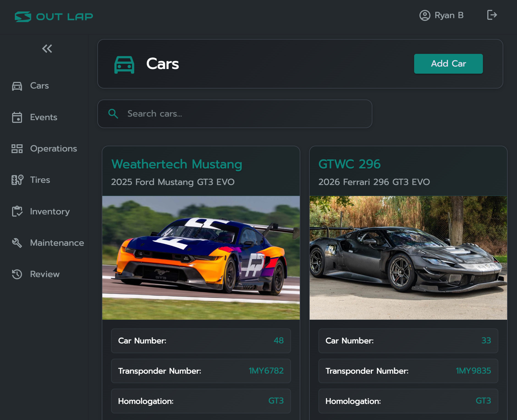517x420 pixels.
Task: Select Ryan B username in header
Action: point(449,15)
